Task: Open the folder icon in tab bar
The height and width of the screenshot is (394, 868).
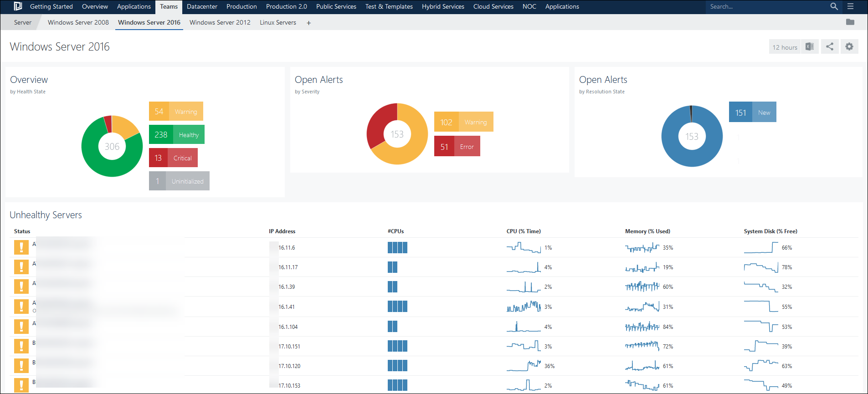Action: tap(850, 22)
